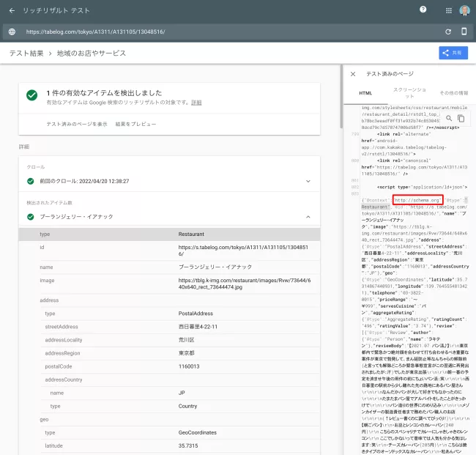Screen dimensions: 476x455
Task: Switch to the スクリーンショット tab
Action: tap(409, 93)
